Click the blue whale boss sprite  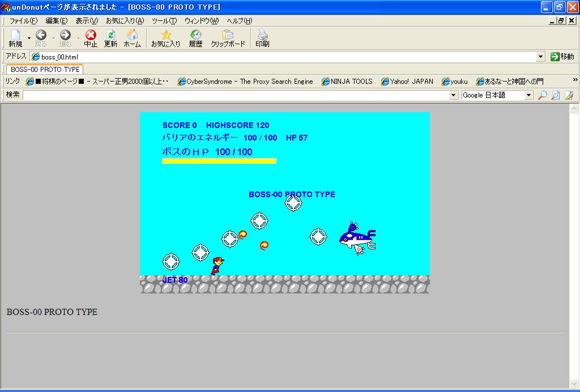[x=357, y=238]
